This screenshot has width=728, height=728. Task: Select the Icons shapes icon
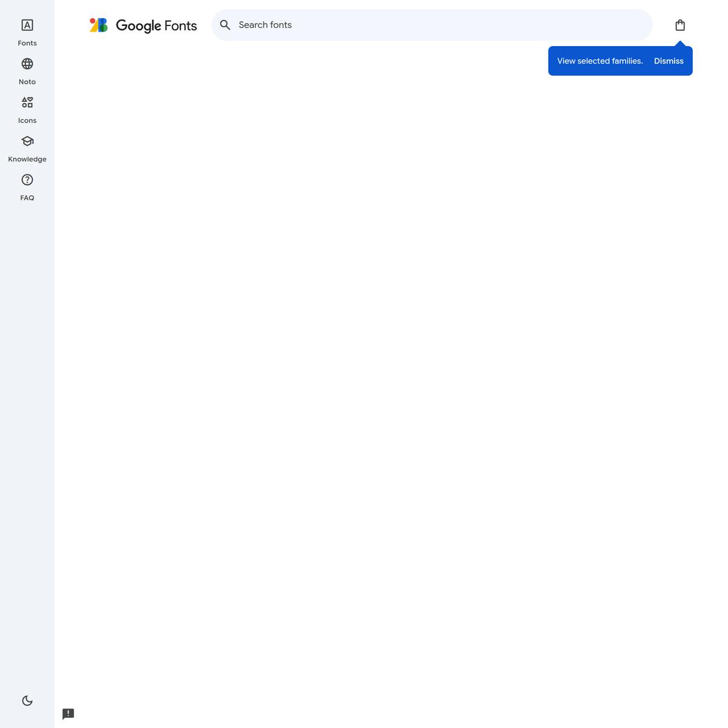tap(27, 103)
